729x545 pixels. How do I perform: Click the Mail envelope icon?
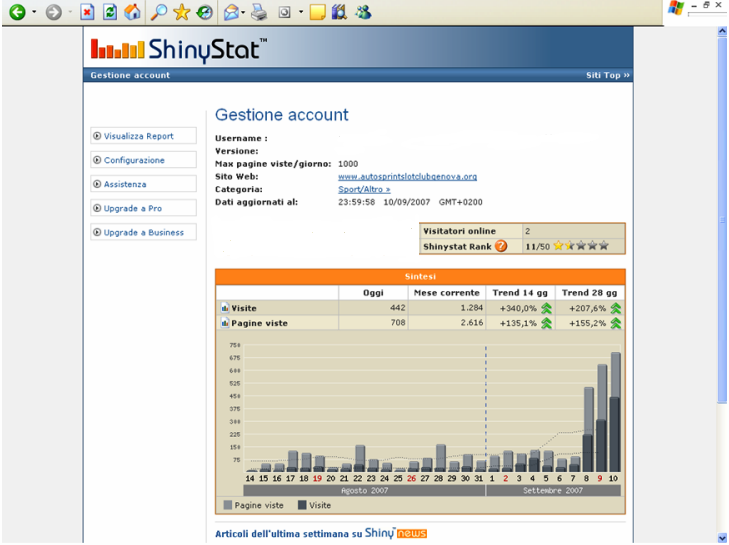click(x=231, y=12)
